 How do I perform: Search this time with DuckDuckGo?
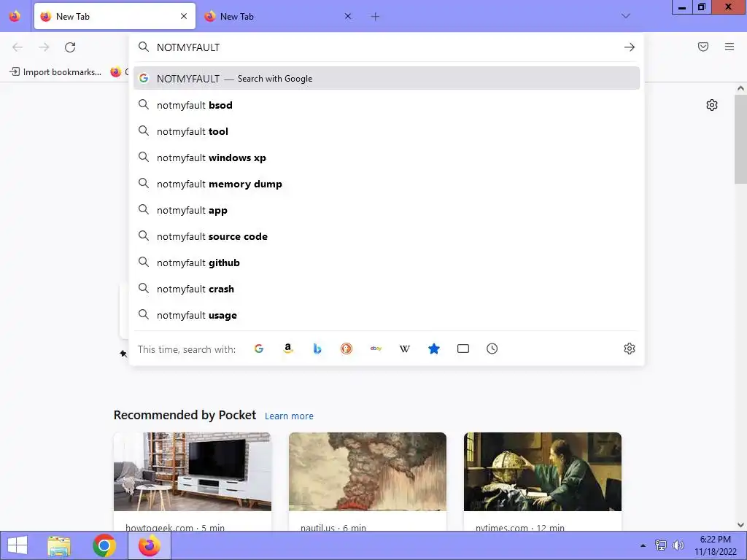347,349
